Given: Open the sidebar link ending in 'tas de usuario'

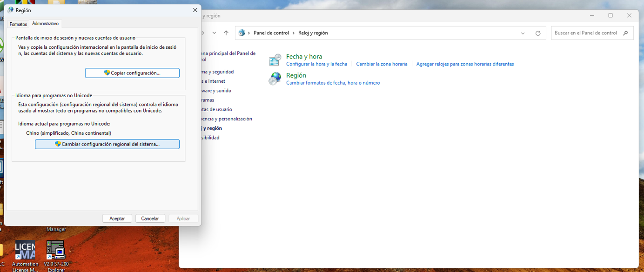Looking at the screenshot, I should (217, 109).
